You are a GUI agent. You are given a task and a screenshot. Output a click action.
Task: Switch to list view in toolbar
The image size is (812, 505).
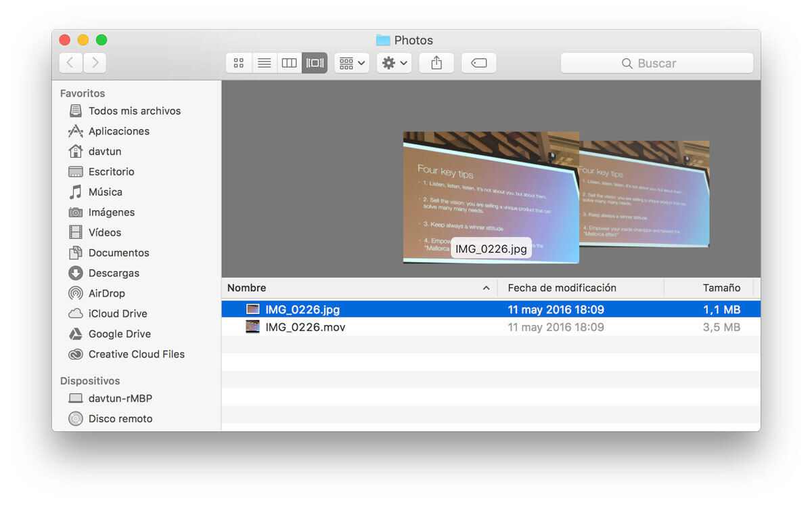[x=264, y=63]
